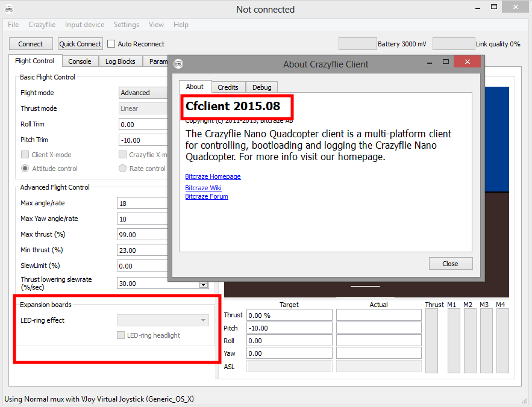Maximize the About Crazyflie Client dialog
The image size is (532, 407).
pos(446,62)
